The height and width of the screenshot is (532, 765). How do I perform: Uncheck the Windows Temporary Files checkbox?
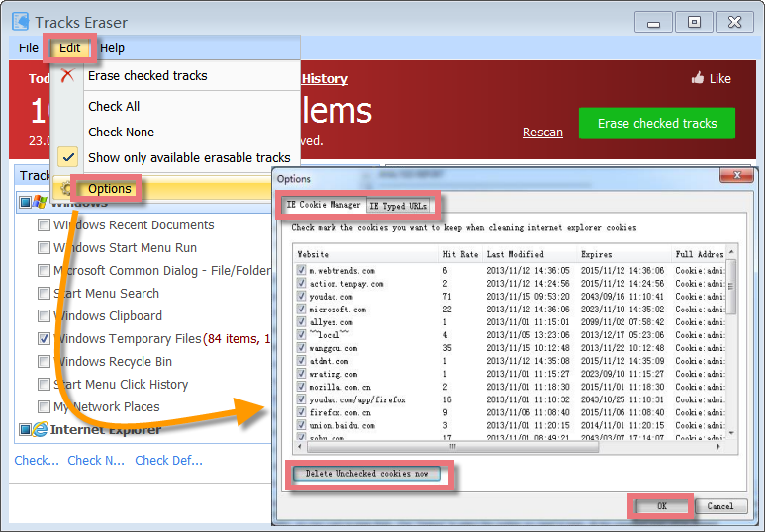pyautogui.click(x=44, y=339)
